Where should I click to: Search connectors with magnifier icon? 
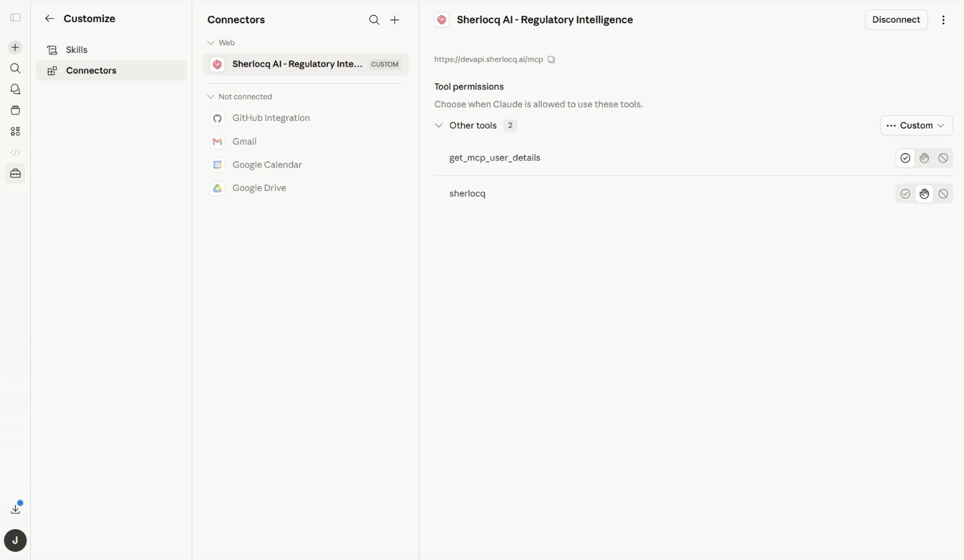tap(375, 20)
